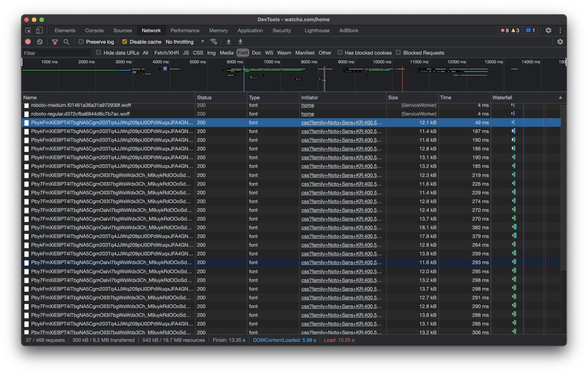The width and height of the screenshot is (588, 374).
Task: Open network panel settings gear
Action: pos(560,42)
